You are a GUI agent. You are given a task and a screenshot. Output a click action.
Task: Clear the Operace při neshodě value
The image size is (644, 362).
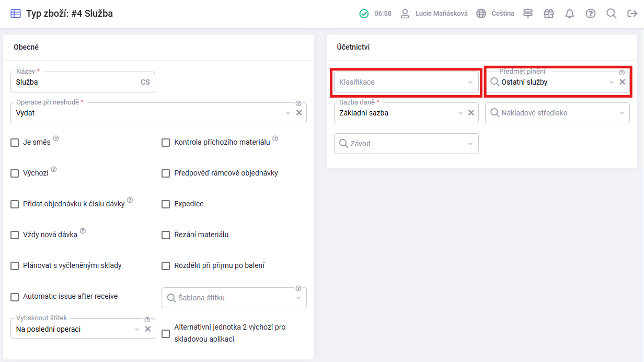tap(299, 113)
